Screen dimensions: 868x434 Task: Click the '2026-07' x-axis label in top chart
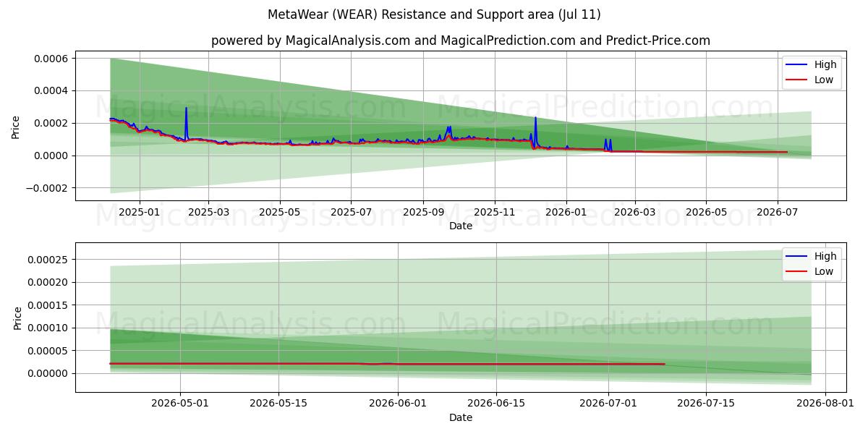(x=778, y=213)
